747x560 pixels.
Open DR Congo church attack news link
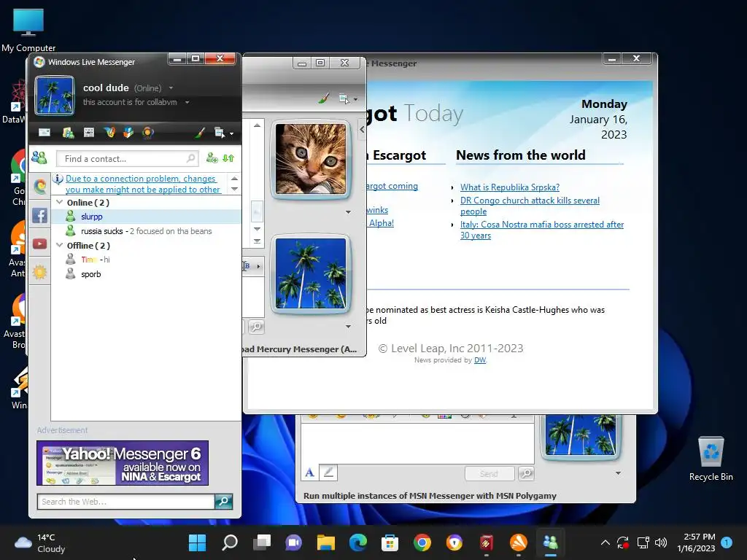(x=530, y=206)
